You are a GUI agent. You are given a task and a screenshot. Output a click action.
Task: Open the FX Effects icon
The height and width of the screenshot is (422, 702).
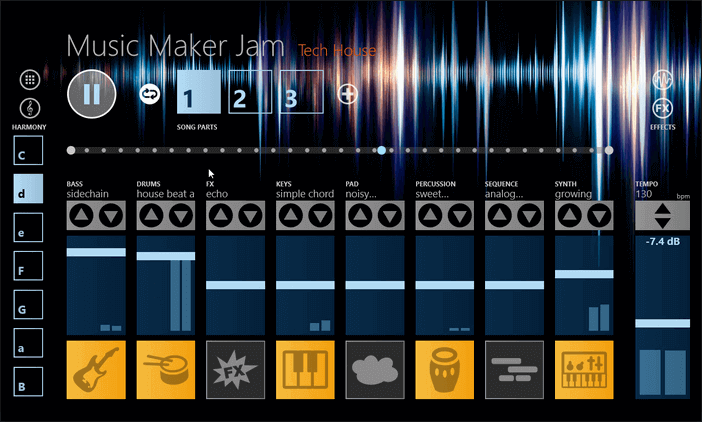[663, 108]
